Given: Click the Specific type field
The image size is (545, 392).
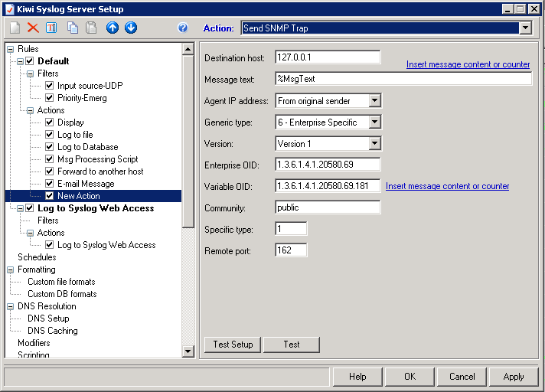Looking at the screenshot, I should (291, 229).
